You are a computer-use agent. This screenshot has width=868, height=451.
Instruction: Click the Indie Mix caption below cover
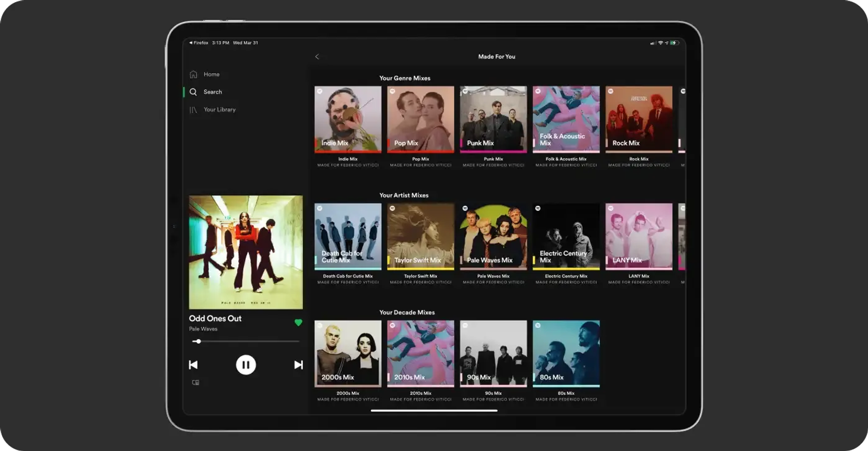pyautogui.click(x=348, y=159)
